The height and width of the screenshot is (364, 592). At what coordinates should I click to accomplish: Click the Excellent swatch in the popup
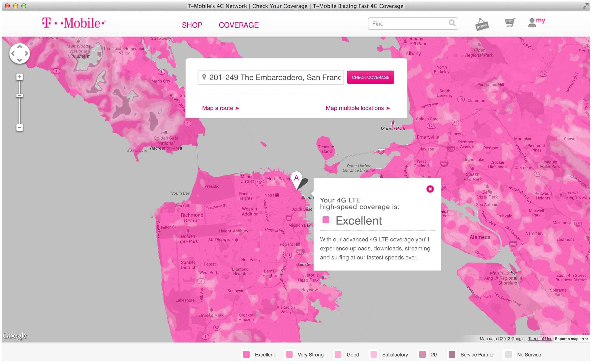(326, 220)
